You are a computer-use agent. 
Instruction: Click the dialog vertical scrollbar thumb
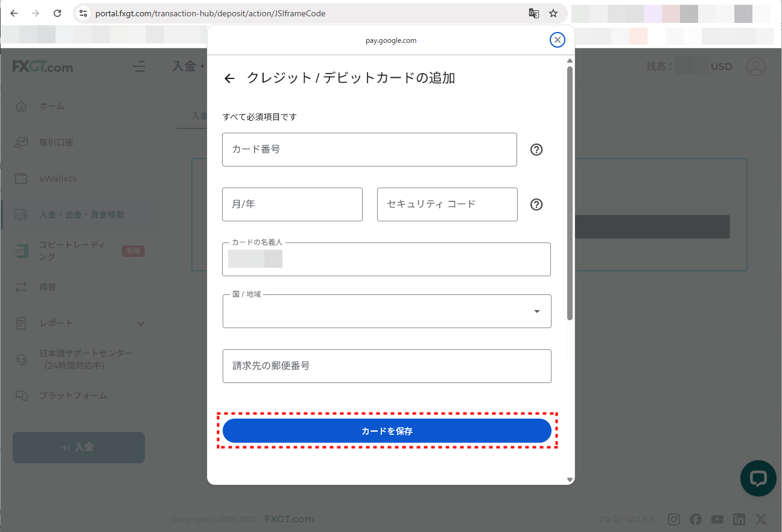[x=570, y=193]
